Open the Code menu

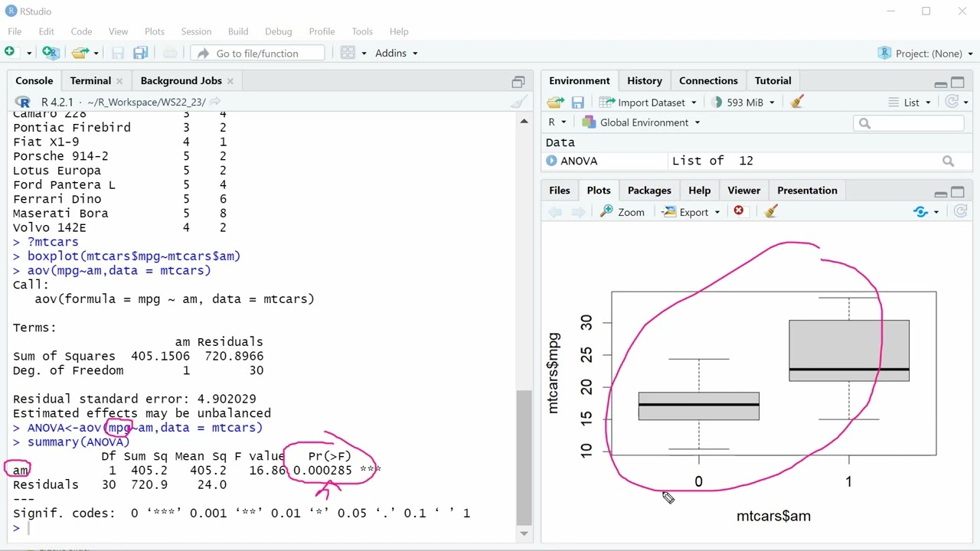coord(81,31)
